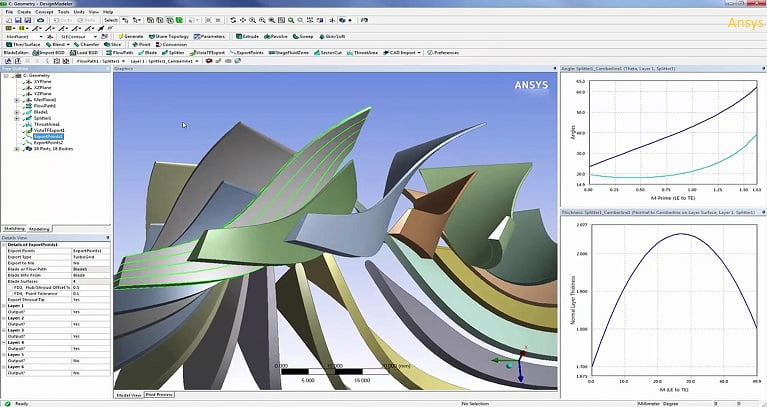The image size is (767, 407).
Task: Click the Blade tool in BladeEditor toolbar
Action: (x=148, y=52)
